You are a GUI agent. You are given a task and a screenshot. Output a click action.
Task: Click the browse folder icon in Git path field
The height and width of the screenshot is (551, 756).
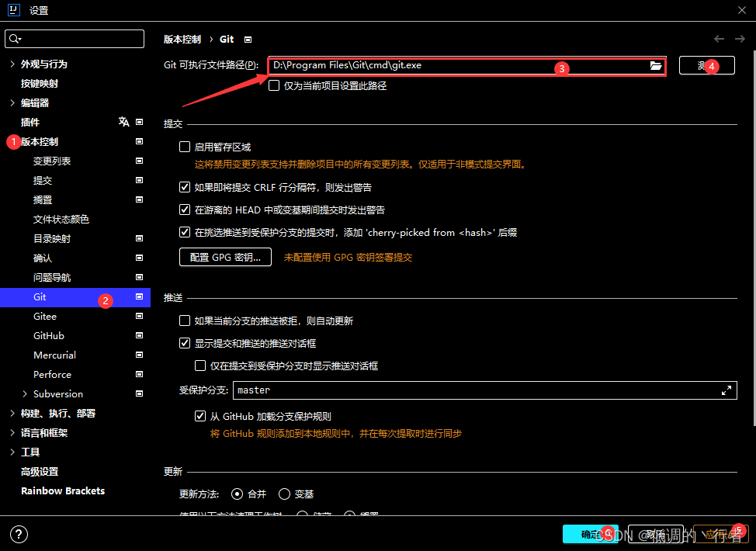click(655, 65)
